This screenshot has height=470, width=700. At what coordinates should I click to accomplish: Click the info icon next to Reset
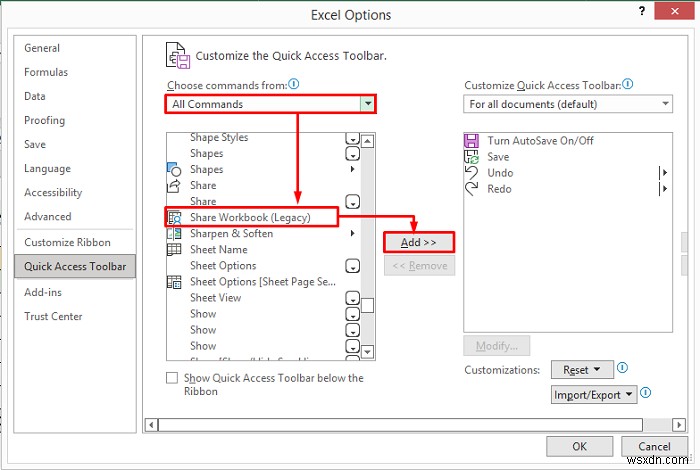coord(622,368)
